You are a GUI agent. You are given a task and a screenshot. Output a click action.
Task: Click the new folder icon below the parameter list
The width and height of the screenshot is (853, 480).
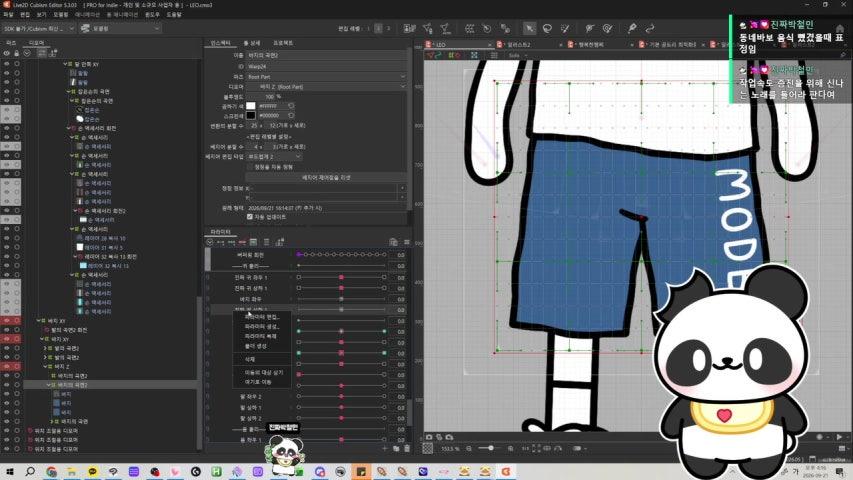tap(396, 448)
